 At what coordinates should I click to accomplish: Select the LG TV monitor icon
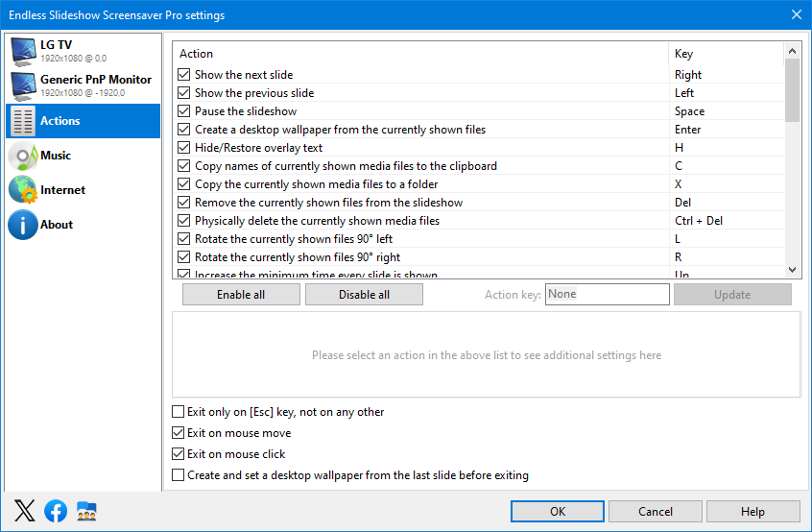[x=23, y=51]
